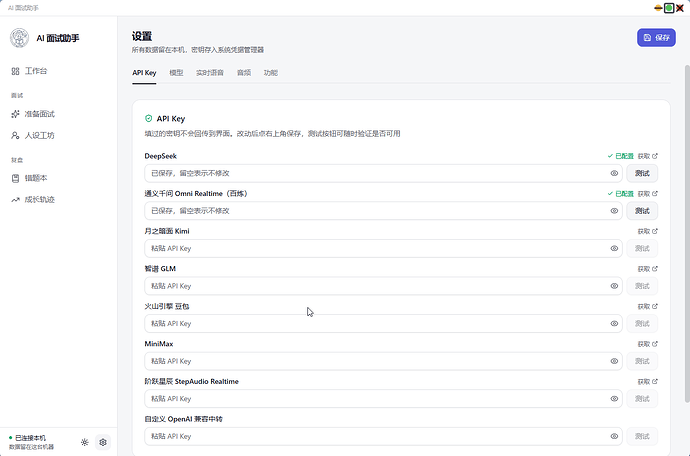Open settings via the gear icon
The width and height of the screenshot is (690, 456).
[103, 442]
